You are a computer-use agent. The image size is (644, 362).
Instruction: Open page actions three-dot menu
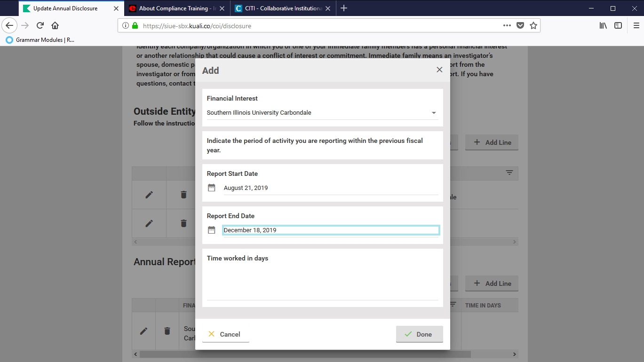coord(507,26)
